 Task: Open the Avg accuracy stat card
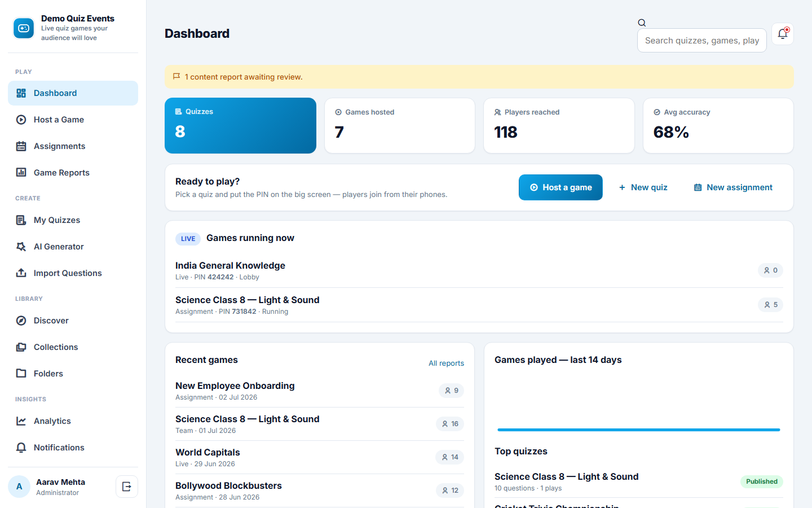(x=718, y=125)
